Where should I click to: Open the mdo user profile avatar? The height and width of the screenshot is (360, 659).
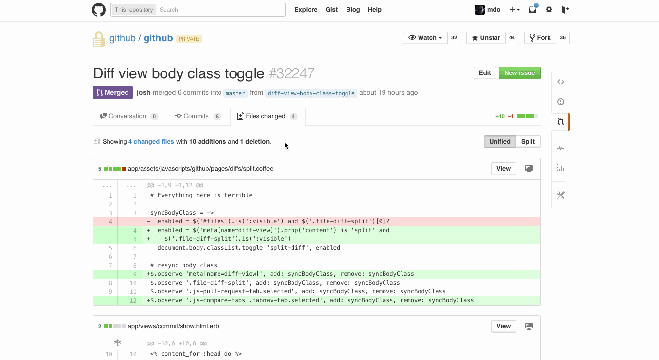[480, 10]
